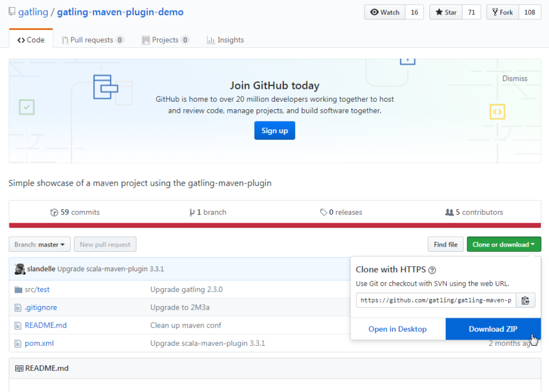Open the Branch: master dropdown
Viewport: 549px width, 392px height.
[x=40, y=245]
